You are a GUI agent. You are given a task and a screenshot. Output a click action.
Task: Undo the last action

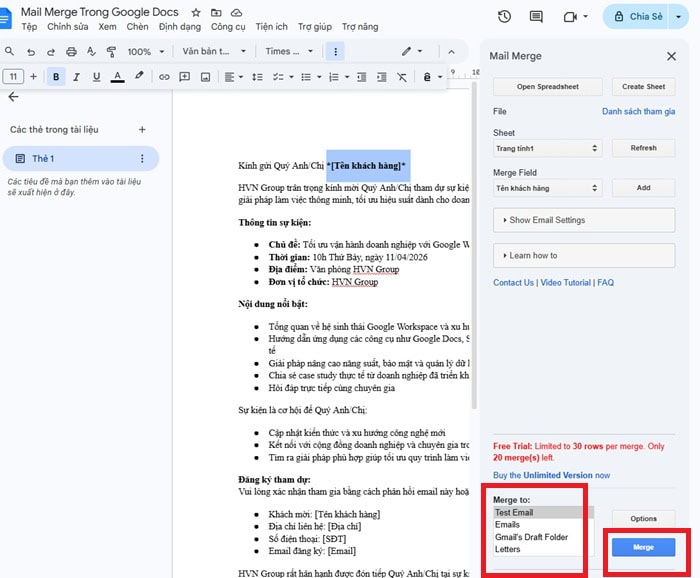tap(31, 52)
